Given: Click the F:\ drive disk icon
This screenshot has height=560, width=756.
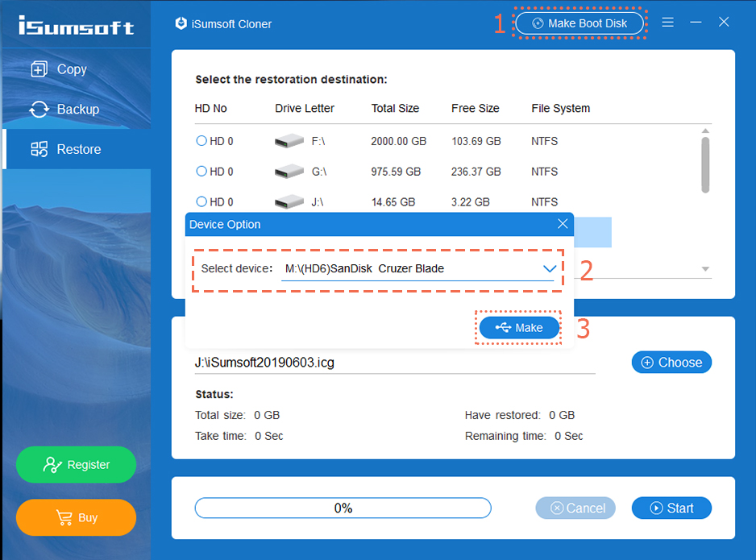Looking at the screenshot, I should tap(289, 142).
